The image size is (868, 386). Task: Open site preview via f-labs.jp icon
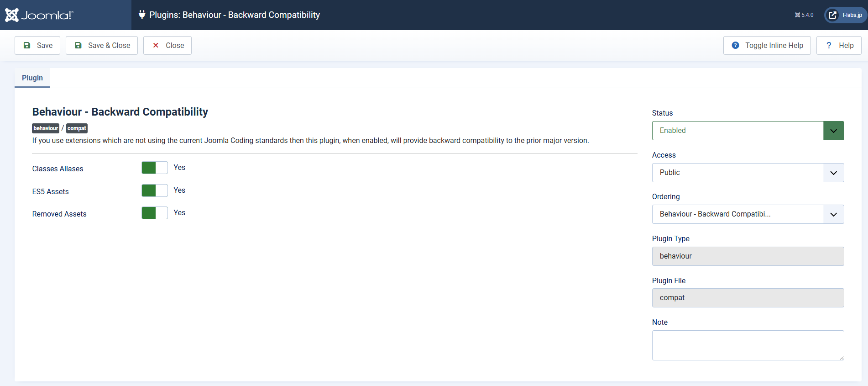pyautogui.click(x=833, y=15)
